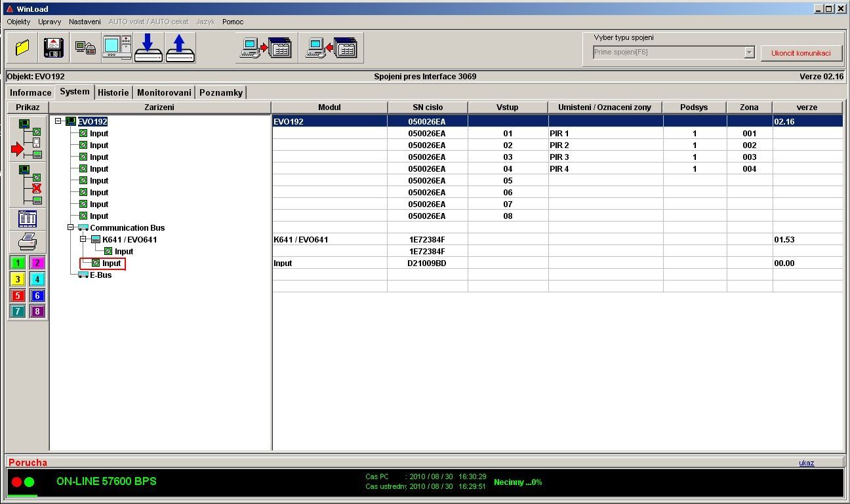The height and width of the screenshot is (504, 850).
Task: Collapse the EVO192 tree node
Action: coord(59,121)
